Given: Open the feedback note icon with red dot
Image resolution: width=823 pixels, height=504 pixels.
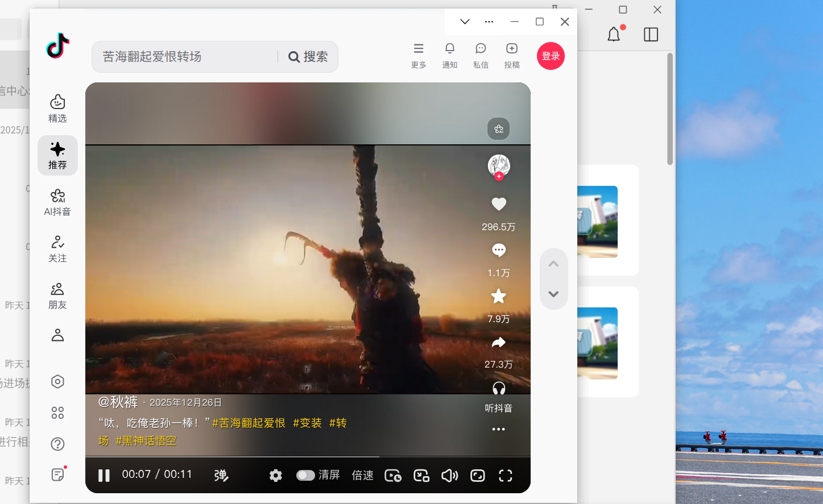Looking at the screenshot, I should pyautogui.click(x=57, y=474).
